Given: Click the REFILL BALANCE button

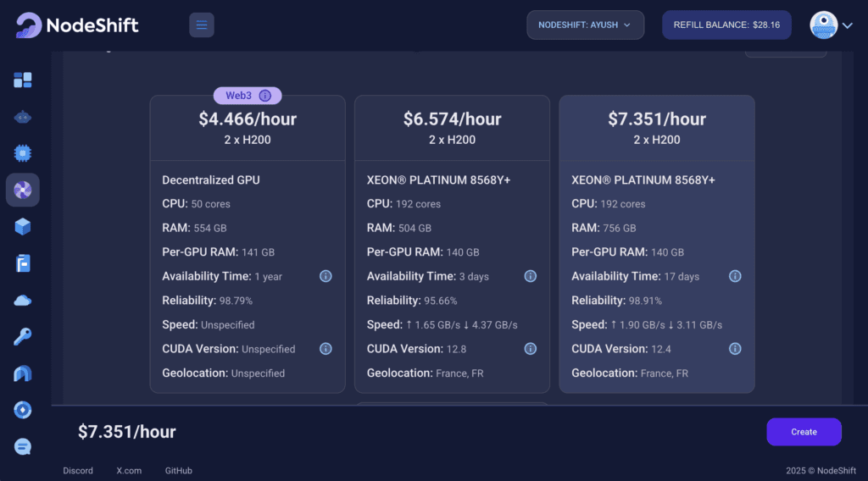Looking at the screenshot, I should click(x=726, y=25).
